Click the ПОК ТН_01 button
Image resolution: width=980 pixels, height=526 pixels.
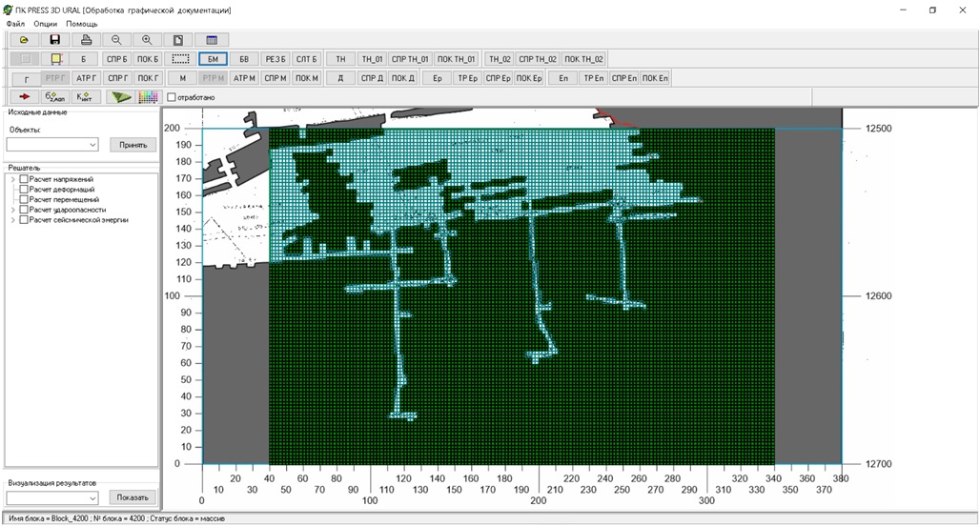click(x=457, y=59)
